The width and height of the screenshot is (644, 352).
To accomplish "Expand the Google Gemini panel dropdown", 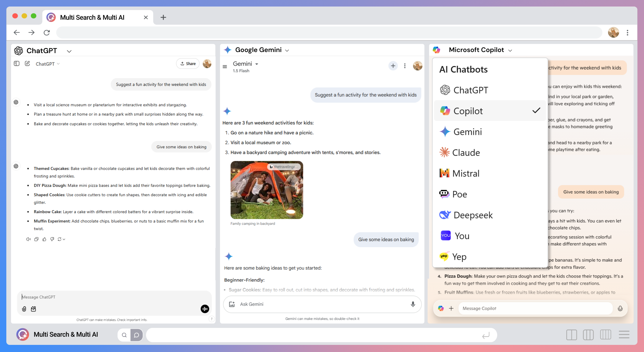I will pyautogui.click(x=287, y=50).
